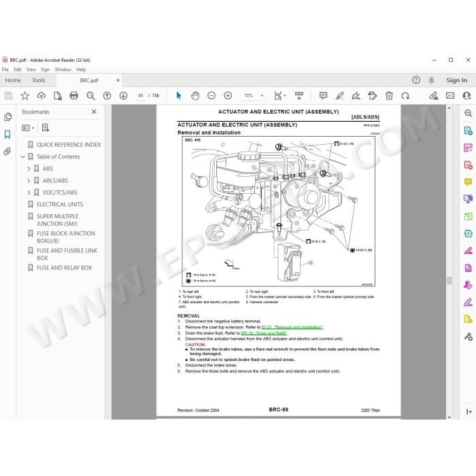Close the Bookmarks panel
Screen dimensions: 476x476
[94, 112]
